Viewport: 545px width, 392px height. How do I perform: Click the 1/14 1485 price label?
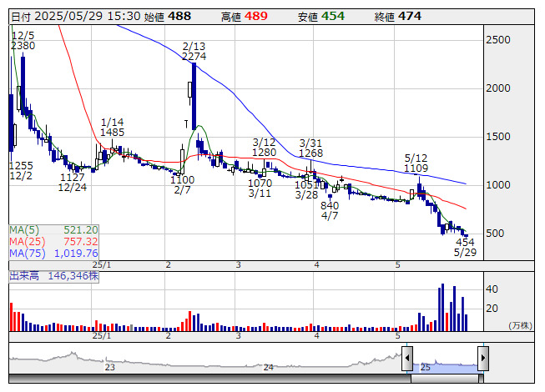tap(112, 127)
